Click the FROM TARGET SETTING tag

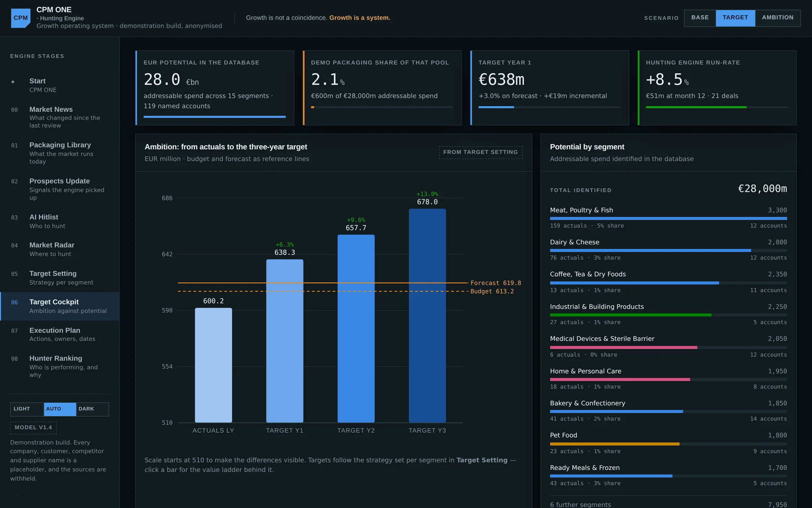coord(481,152)
